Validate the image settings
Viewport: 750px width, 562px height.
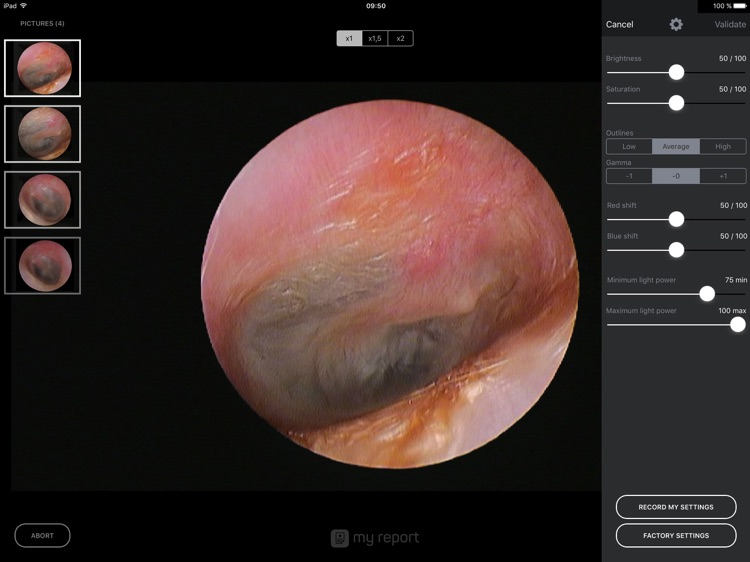click(730, 24)
